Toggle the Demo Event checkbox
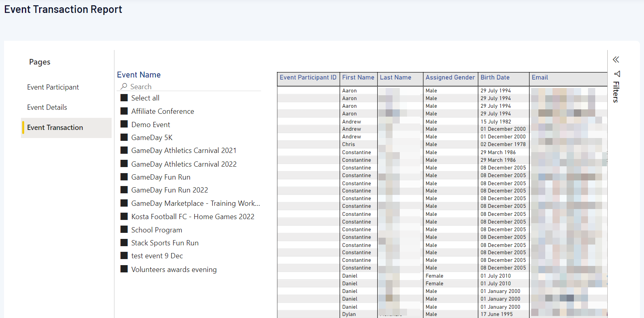This screenshot has height=318, width=644. coord(124,124)
